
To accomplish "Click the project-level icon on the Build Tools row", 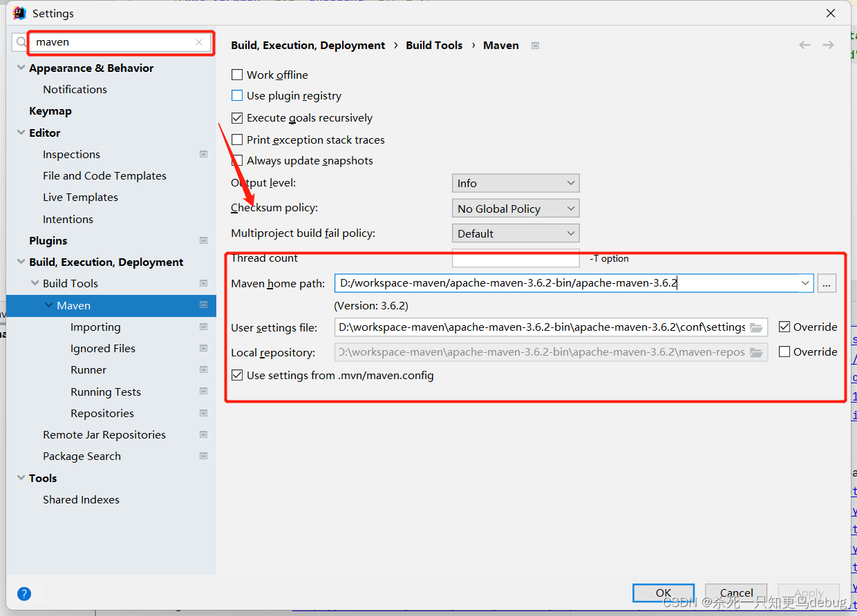I will pos(203,283).
